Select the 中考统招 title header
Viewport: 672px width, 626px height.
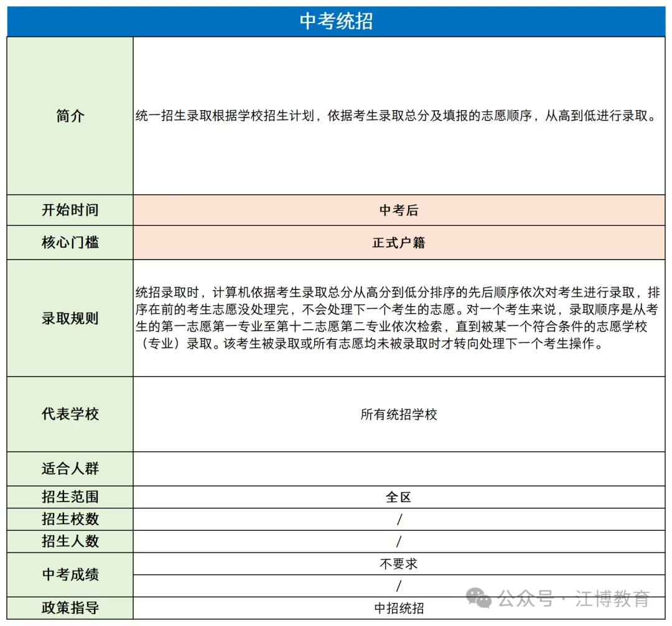pos(336,19)
